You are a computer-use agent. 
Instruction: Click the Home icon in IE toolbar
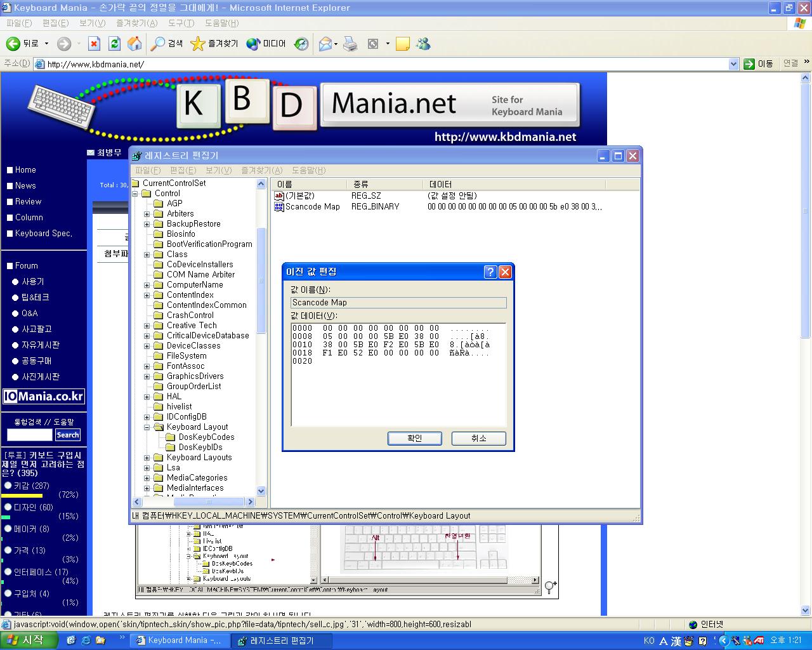(134, 44)
